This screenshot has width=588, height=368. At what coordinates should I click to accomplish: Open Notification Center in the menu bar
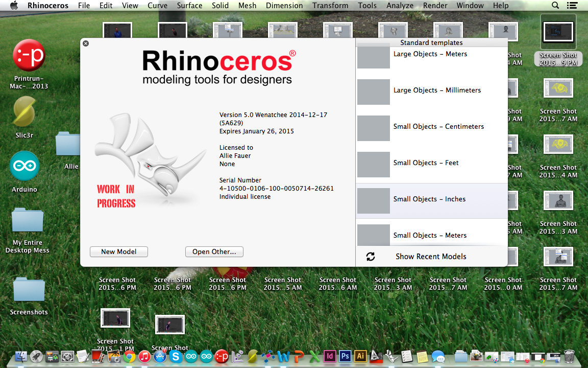pos(572,5)
